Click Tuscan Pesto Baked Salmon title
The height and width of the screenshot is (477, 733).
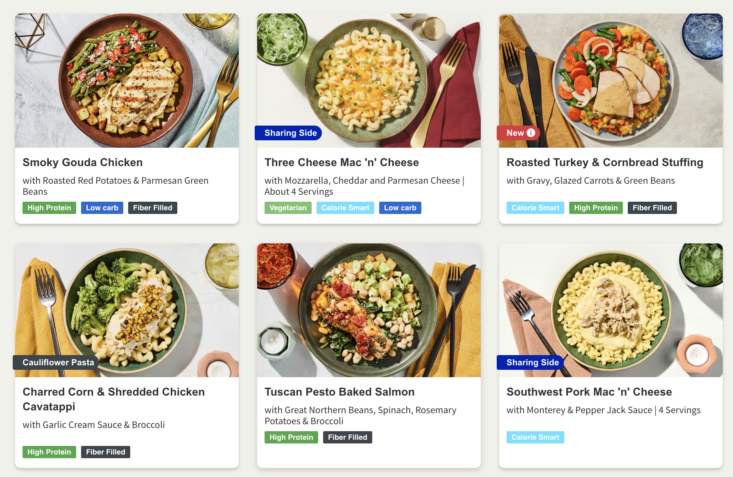pyautogui.click(x=339, y=392)
